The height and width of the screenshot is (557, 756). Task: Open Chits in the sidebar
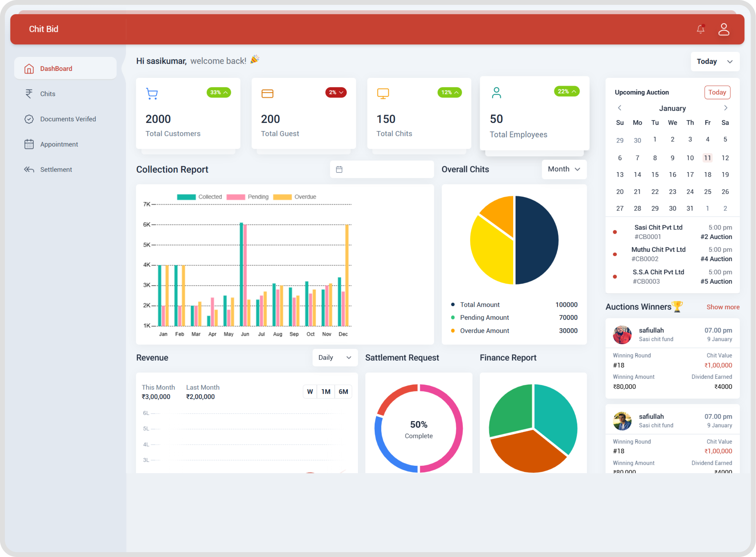coord(47,94)
